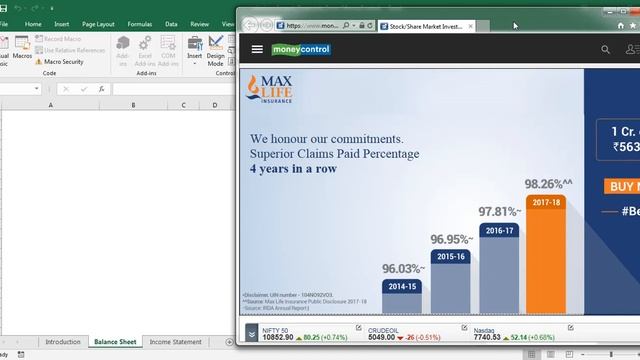Click the NIFTY 50 value 10852.90
Screen dimensions: 640x360
click(278, 338)
